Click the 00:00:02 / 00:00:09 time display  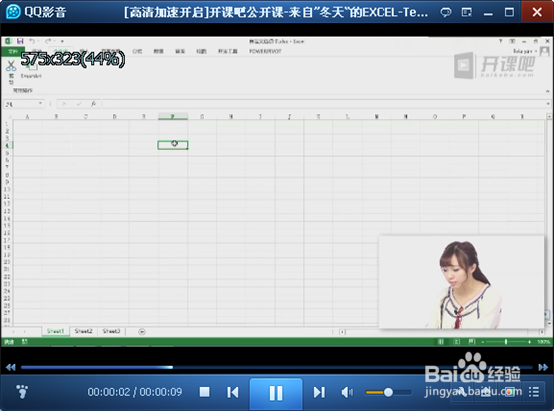135,392
